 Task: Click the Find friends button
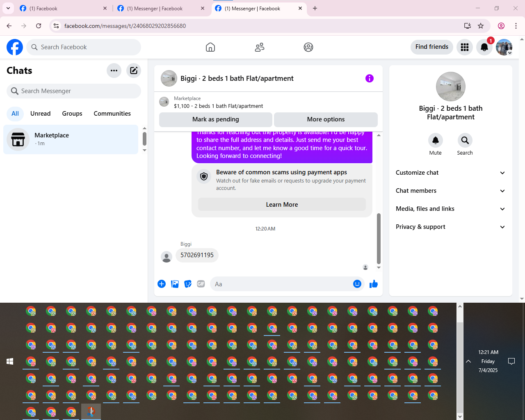[432, 47]
